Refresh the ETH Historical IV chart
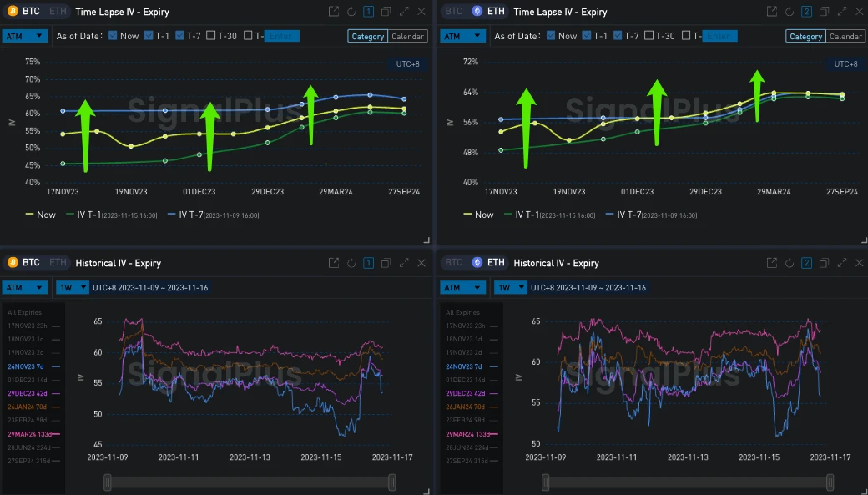868x495 pixels. coord(789,263)
